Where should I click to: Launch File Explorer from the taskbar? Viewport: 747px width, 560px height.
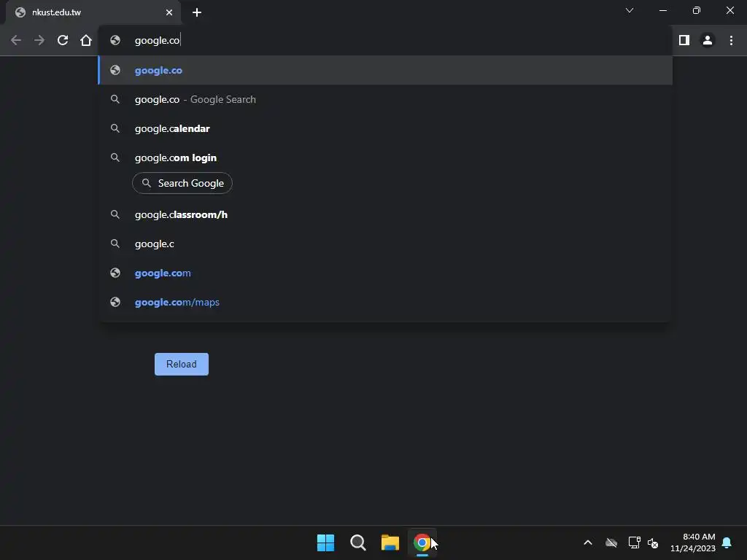pyautogui.click(x=390, y=542)
